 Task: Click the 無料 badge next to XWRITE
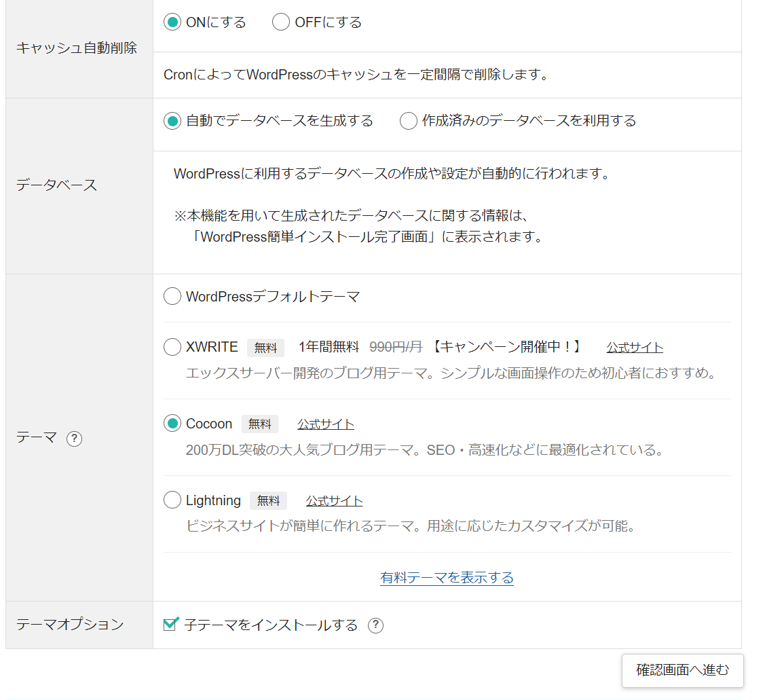click(x=265, y=348)
